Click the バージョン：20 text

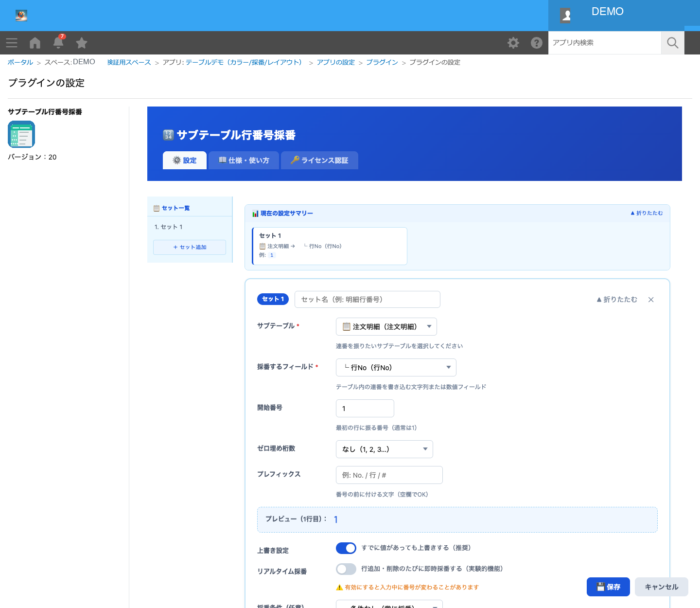tap(32, 157)
